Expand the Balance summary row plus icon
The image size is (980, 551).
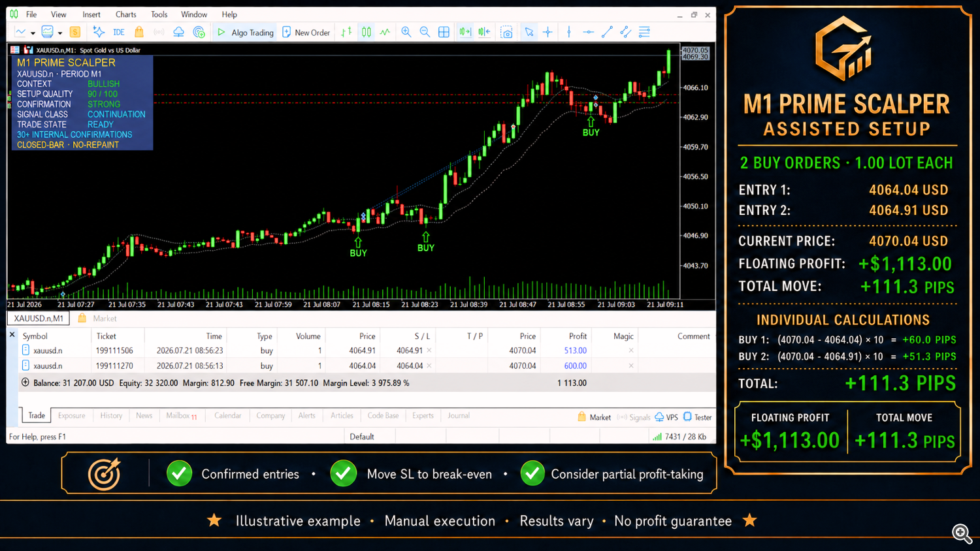25,383
